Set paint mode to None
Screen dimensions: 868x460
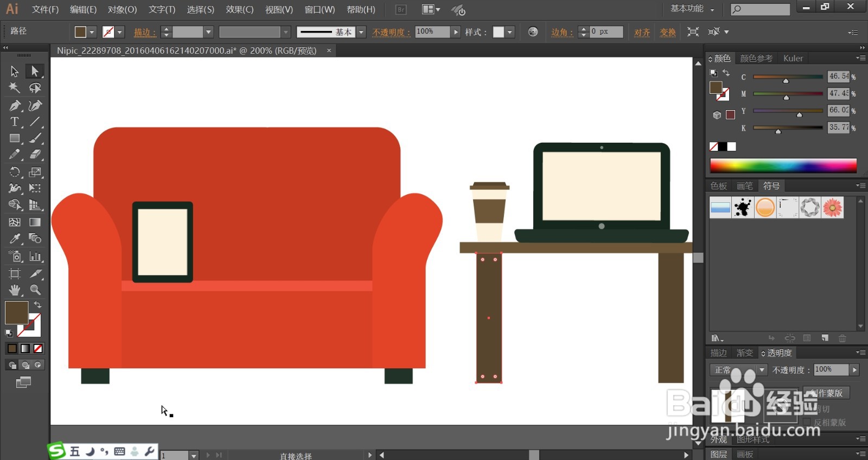tap(38, 348)
